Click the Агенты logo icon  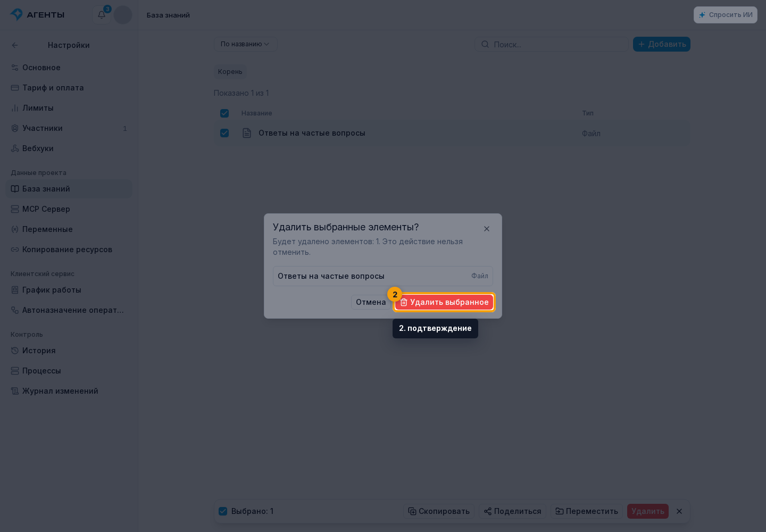click(16, 14)
